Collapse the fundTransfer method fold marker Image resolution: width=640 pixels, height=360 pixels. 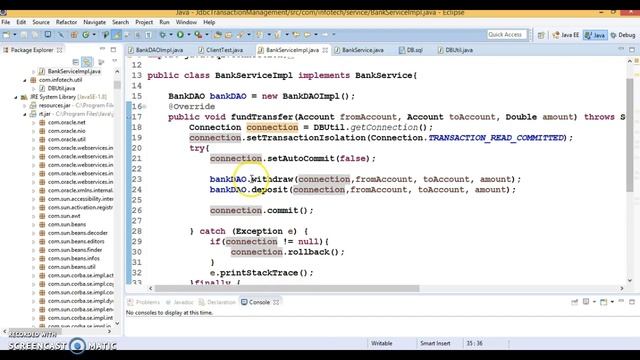coord(144,107)
